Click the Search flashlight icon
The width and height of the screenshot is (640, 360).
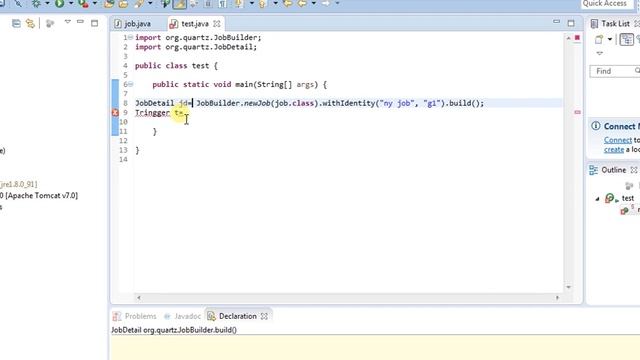pos(140,4)
